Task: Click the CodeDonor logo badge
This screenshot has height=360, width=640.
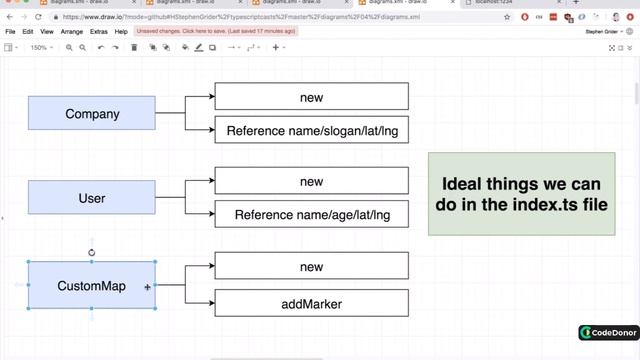Action: pyautogui.click(x=609, y=333)
